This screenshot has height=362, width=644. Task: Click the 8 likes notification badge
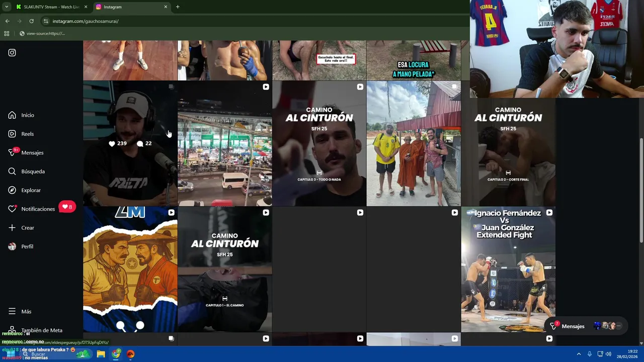[67, 207]
